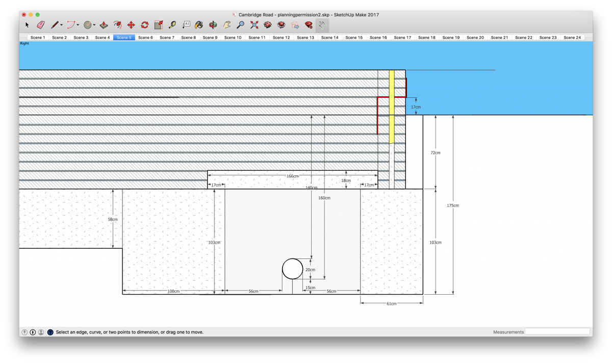Image resolution: width=612 pixels, height=364 pixels.
Task: Open the Circle shapes dropdown arrow
Action: tap(93, 24)
